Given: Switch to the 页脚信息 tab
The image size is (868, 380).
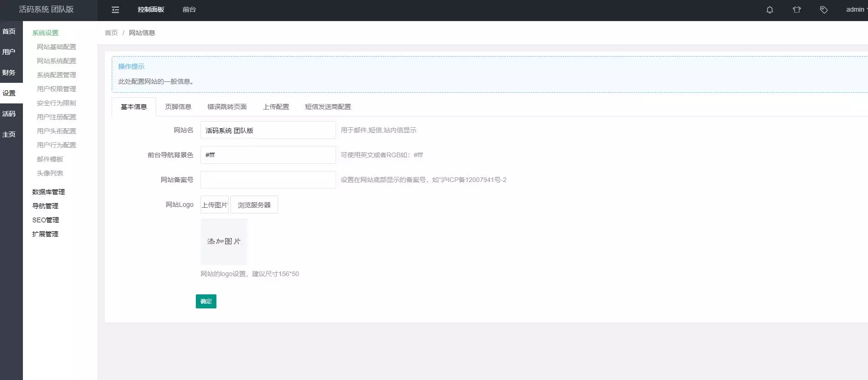Looking at the screenshot, I should tap(178, 107).
